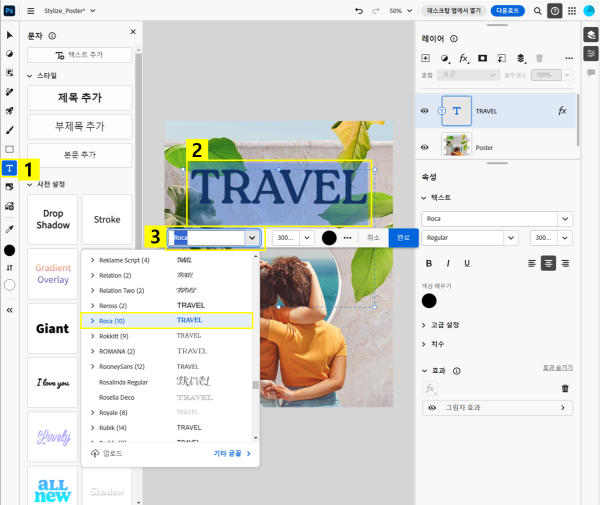The height and width of the screenshot is (505, 600).
Task: Expand Reklame Script font family
Action: pyautogui.click(x=92, y=260)
